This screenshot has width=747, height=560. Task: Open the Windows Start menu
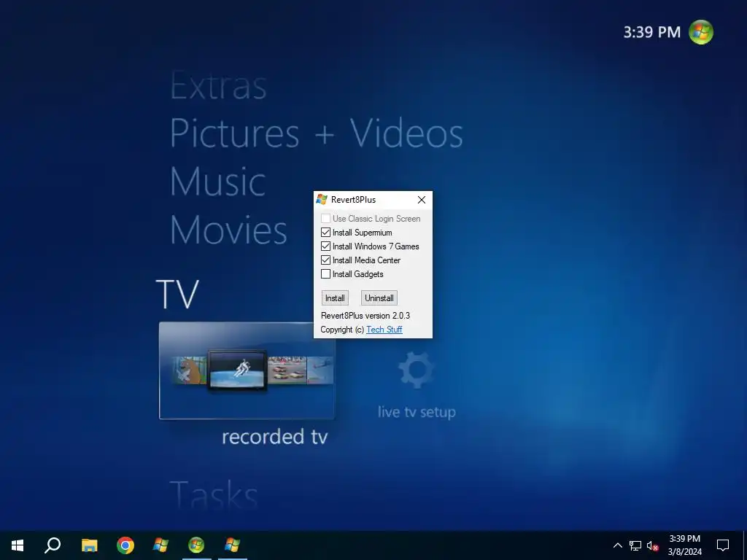pos(18,545)
